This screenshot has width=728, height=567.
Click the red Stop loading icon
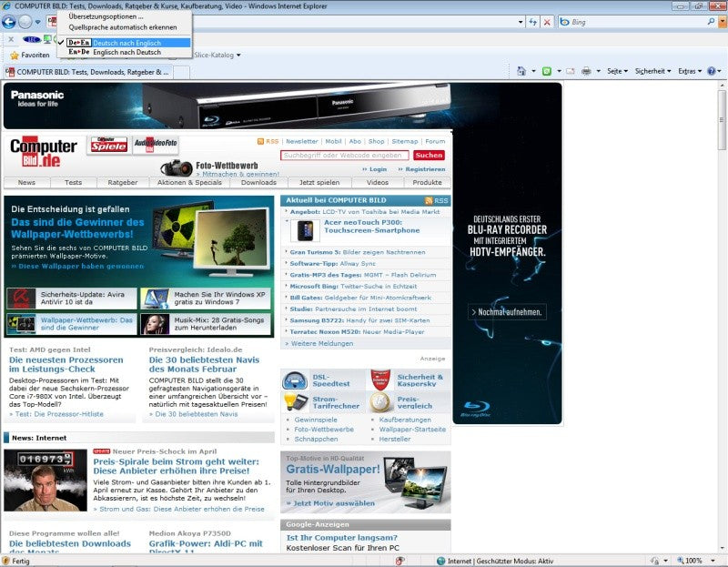click(548, 22)
